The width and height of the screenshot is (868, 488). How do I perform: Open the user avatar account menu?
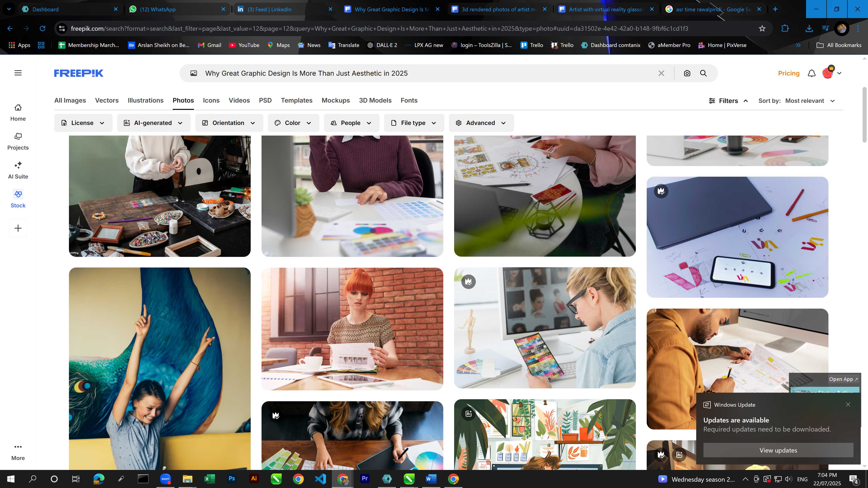(x=831, y=73)
